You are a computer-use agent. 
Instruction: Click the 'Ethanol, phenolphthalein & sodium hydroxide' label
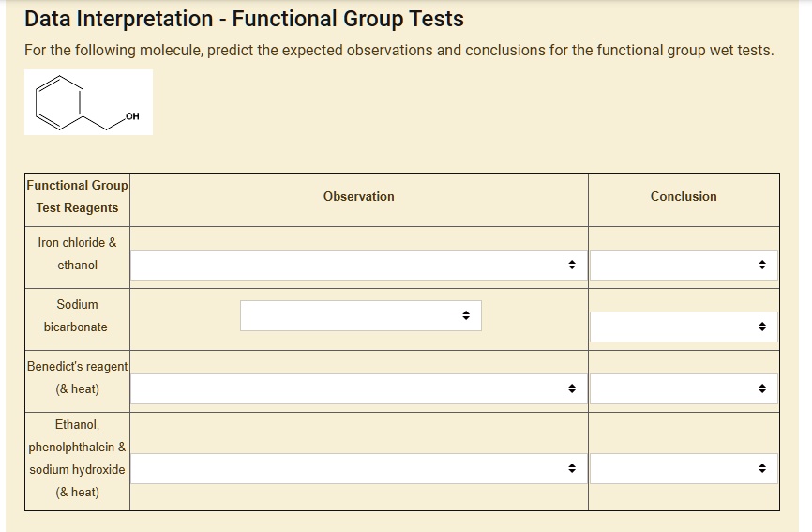(77, 459)
